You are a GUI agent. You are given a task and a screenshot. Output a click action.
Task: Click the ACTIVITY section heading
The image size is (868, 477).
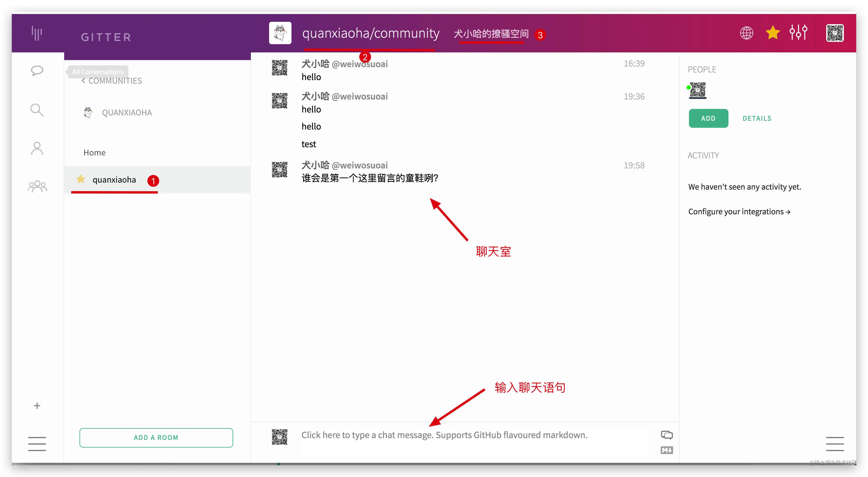[703, 156]
